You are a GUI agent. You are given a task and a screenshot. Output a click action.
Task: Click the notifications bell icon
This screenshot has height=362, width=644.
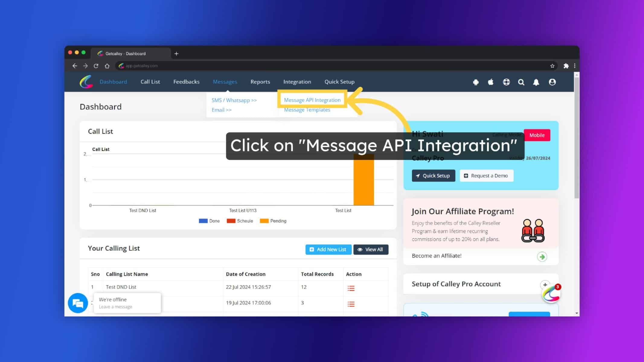[537, 82]
